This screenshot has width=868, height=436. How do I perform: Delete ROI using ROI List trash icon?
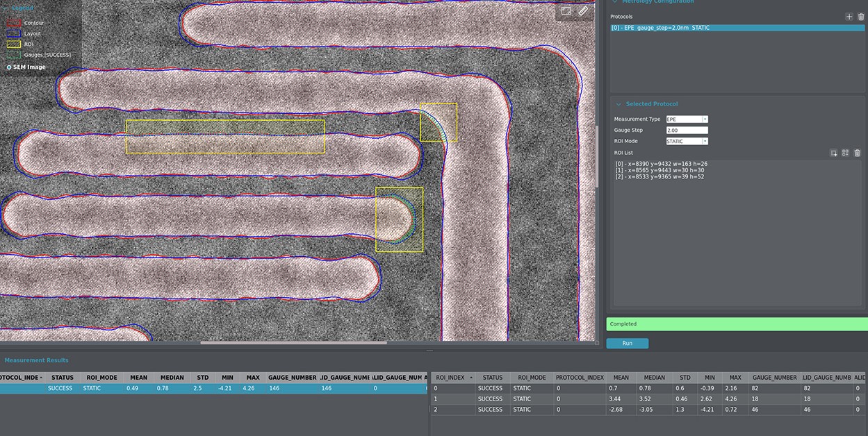pos(857,153)
